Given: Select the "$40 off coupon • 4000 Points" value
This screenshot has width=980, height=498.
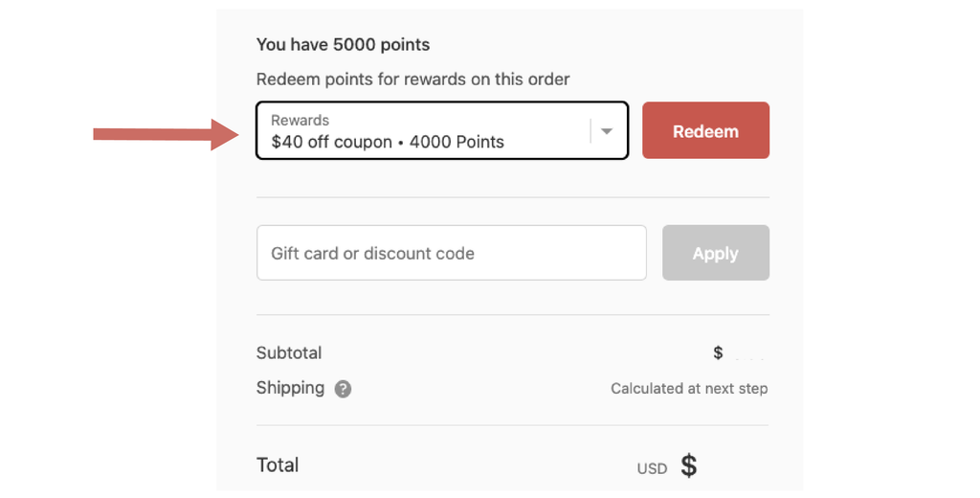Looking at the screenshot, I should click(x=387, y=142).
